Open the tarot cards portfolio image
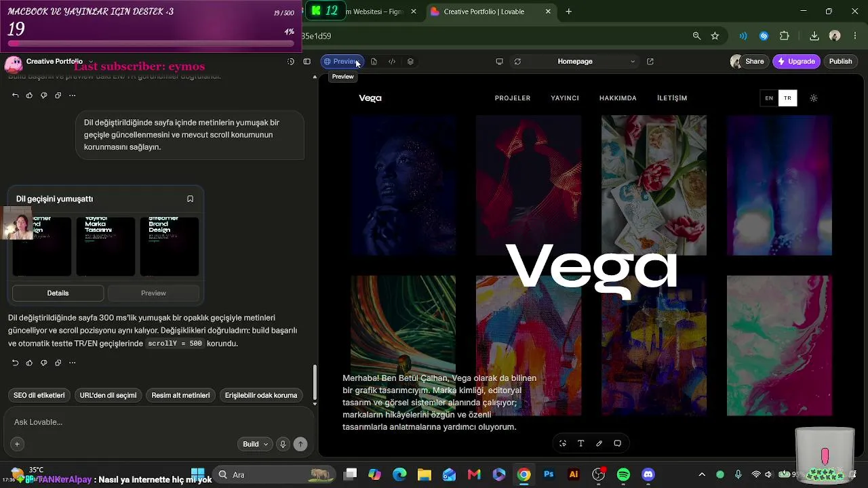 (x=654, y=185)
